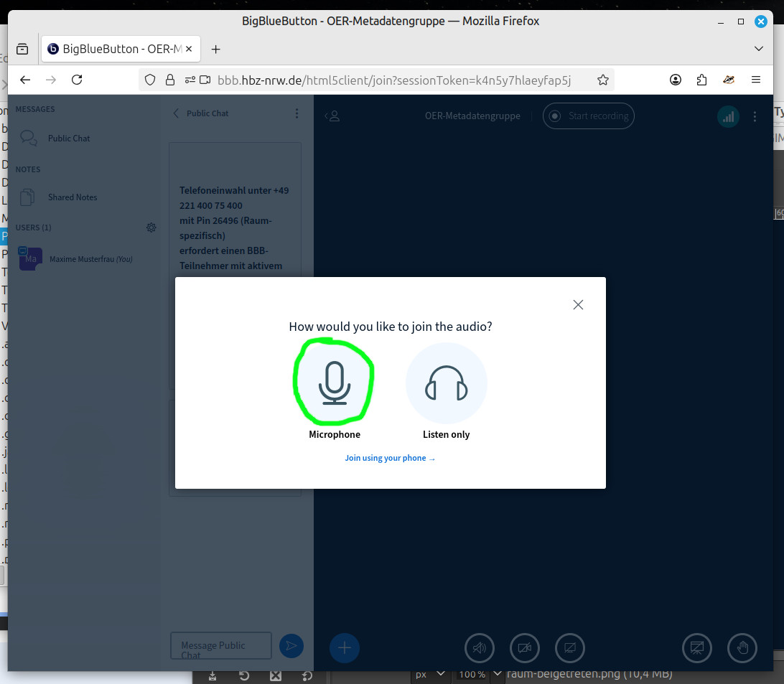The image size is (784, 684).
Task: Reload the page in Firefox toolbar
Action: click(x=77, y=80)
